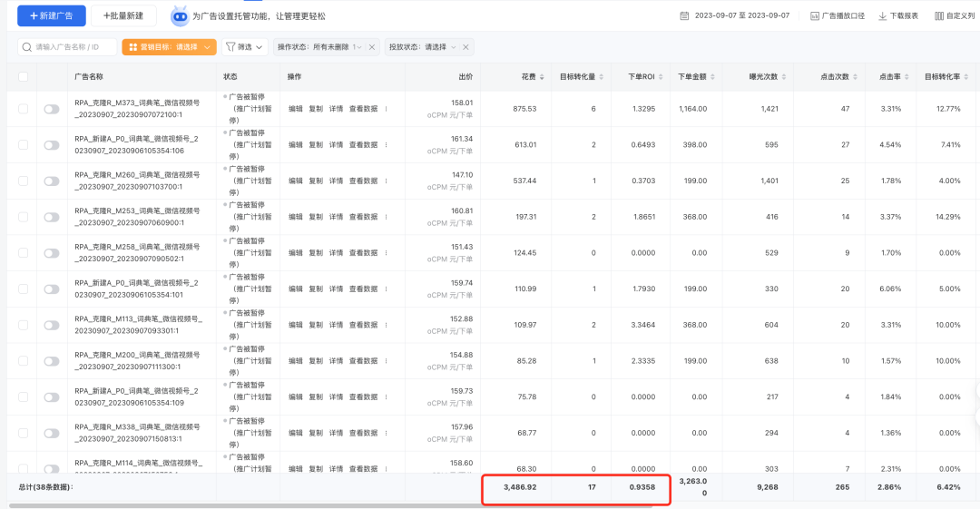The width and height of the screenshot is (980, 509).
Task: Sort table by 下单ROI sort arrows
Action: coord(661,77)
